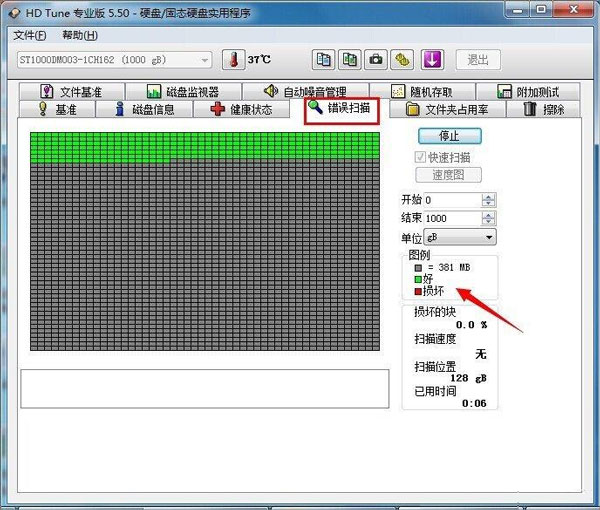Toggle the 快速扫描 checkbox
Screen dimensions: 600x510
420,157
